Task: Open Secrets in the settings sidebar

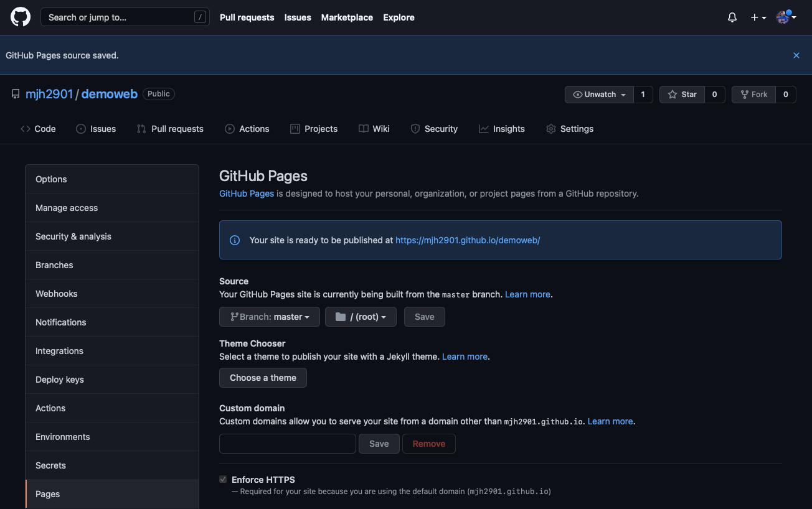Action: click(112, 465)
